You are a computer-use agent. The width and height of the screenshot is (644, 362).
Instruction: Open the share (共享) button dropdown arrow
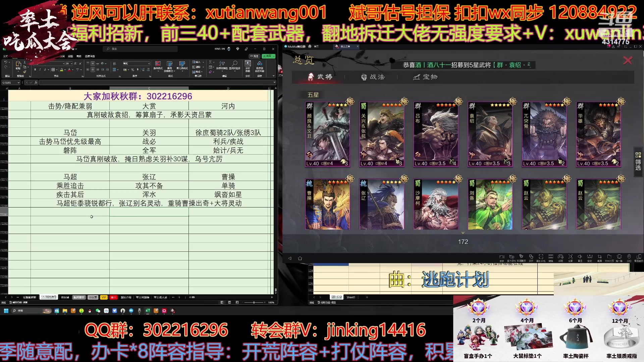pos(274,56)
